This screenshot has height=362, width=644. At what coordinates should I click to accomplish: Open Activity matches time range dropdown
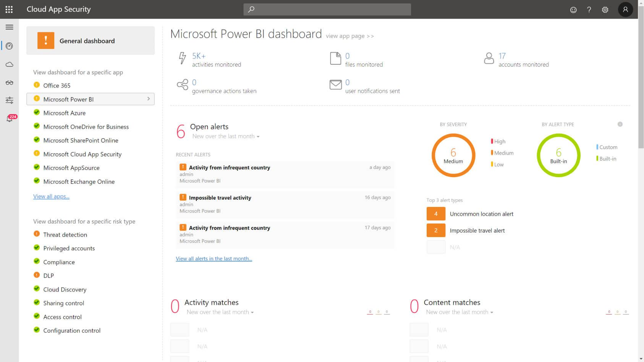click(x=220, y=312)
